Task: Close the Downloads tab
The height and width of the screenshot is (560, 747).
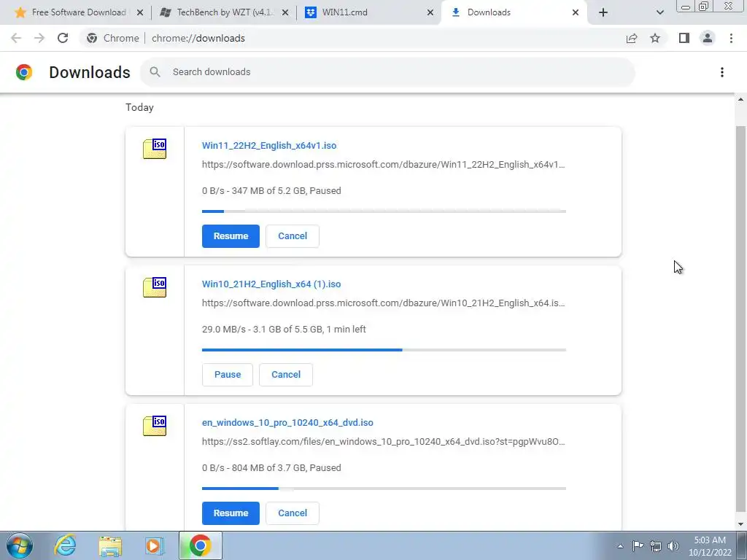Action: click(x=576, y=12)
